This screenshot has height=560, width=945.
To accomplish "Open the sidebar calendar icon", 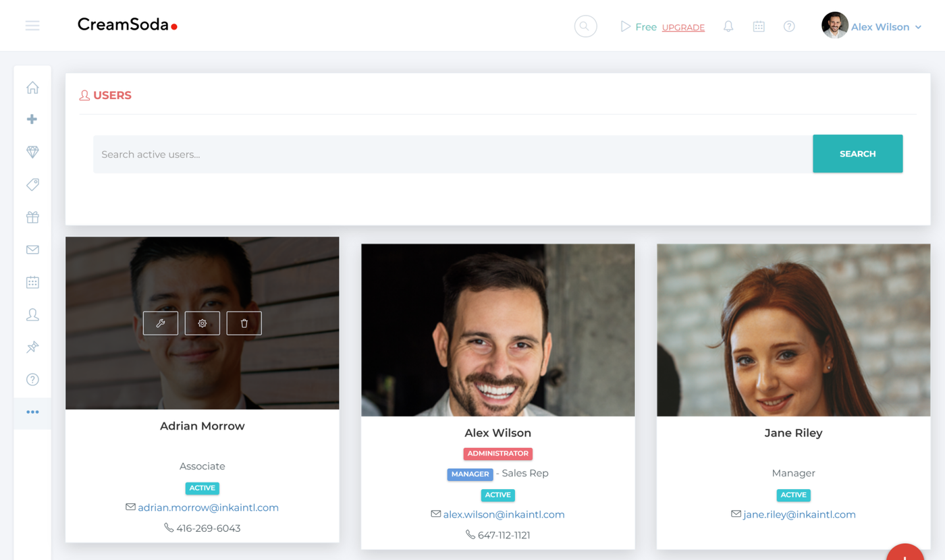I will point(32,282).
